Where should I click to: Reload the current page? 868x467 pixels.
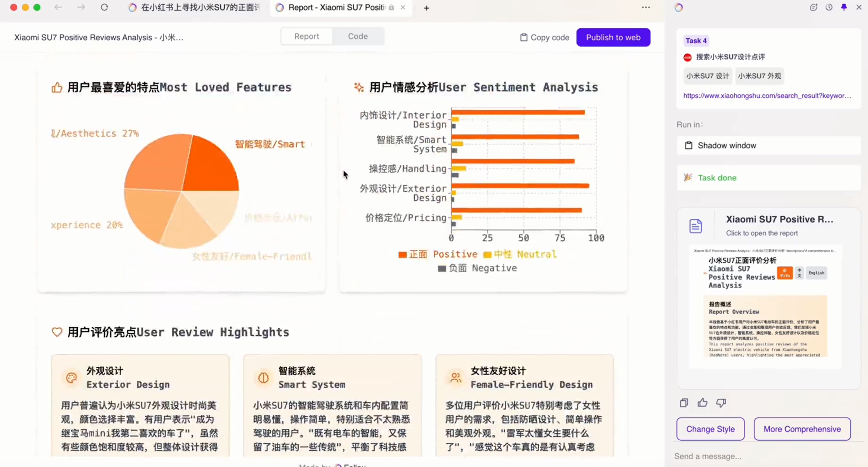click(104, 7)
